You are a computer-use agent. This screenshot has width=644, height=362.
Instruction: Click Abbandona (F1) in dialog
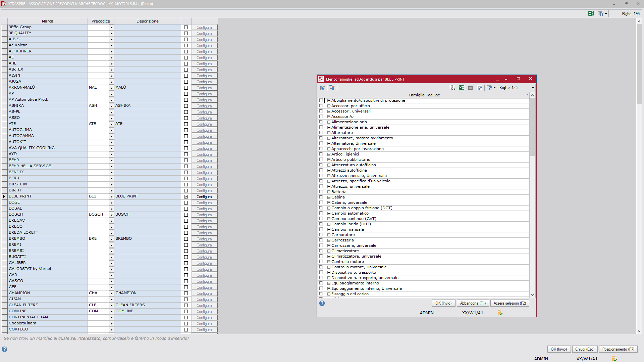coord(473,303)
